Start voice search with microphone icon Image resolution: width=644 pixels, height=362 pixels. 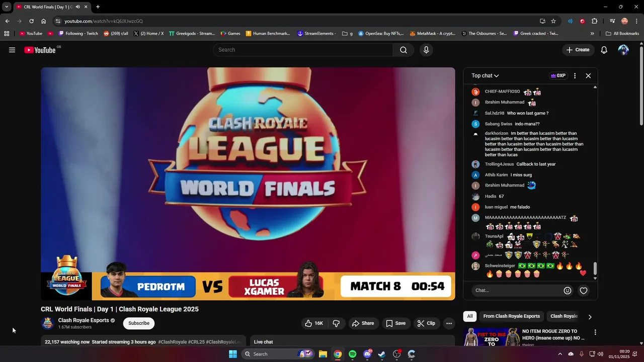426,50
